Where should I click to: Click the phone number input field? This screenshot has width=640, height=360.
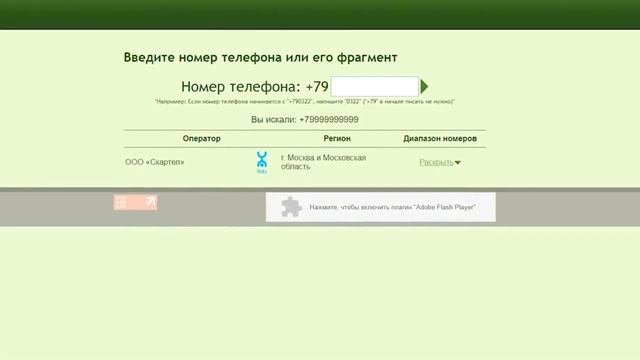[374, 86]
